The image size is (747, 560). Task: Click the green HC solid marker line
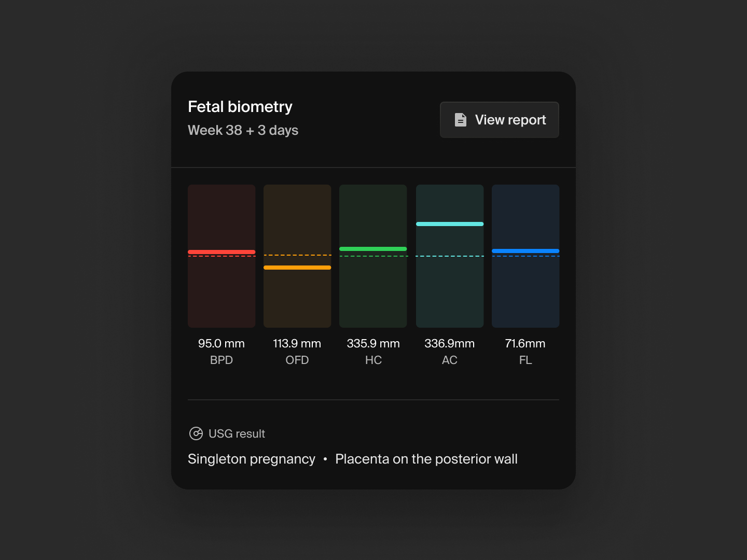[x=373, y=249]
